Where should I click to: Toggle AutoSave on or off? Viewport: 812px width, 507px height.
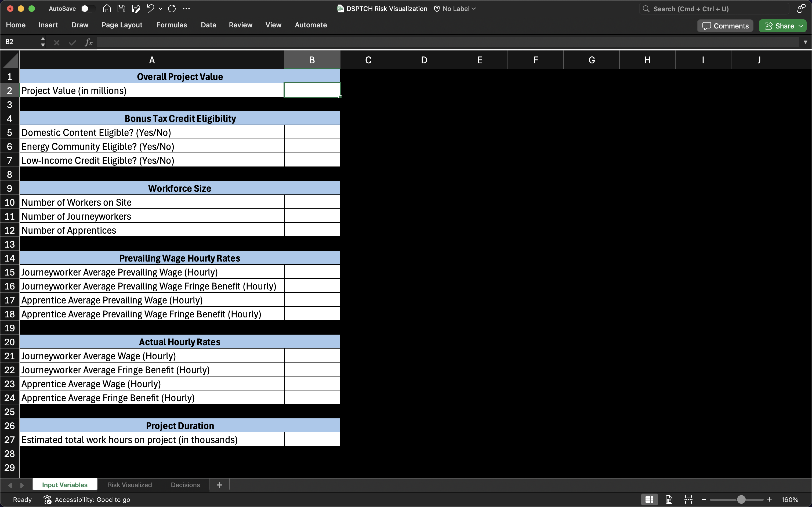86,8
